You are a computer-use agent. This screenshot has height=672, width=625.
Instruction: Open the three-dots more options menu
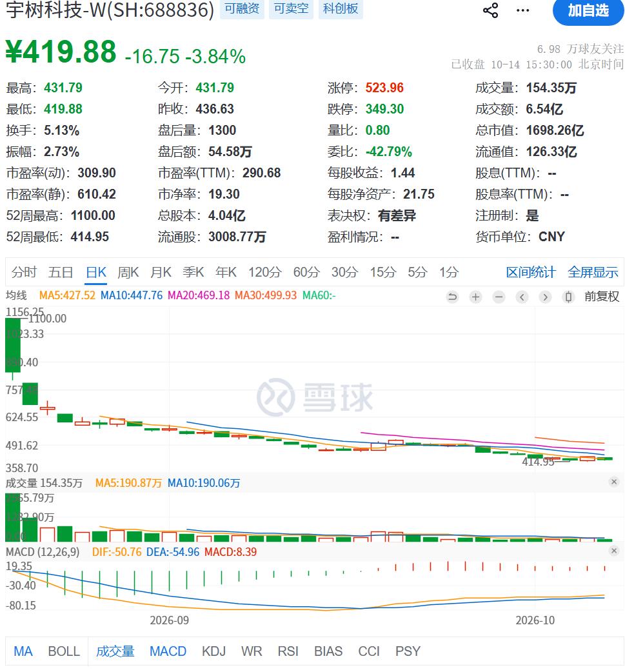pyautogui.click(x=522, y=10)
